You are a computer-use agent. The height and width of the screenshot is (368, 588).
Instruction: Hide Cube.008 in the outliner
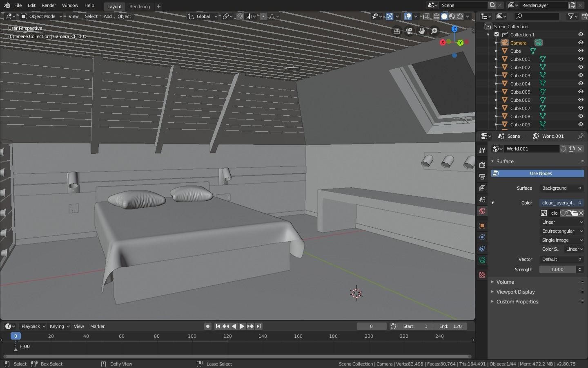coord(581,116)
